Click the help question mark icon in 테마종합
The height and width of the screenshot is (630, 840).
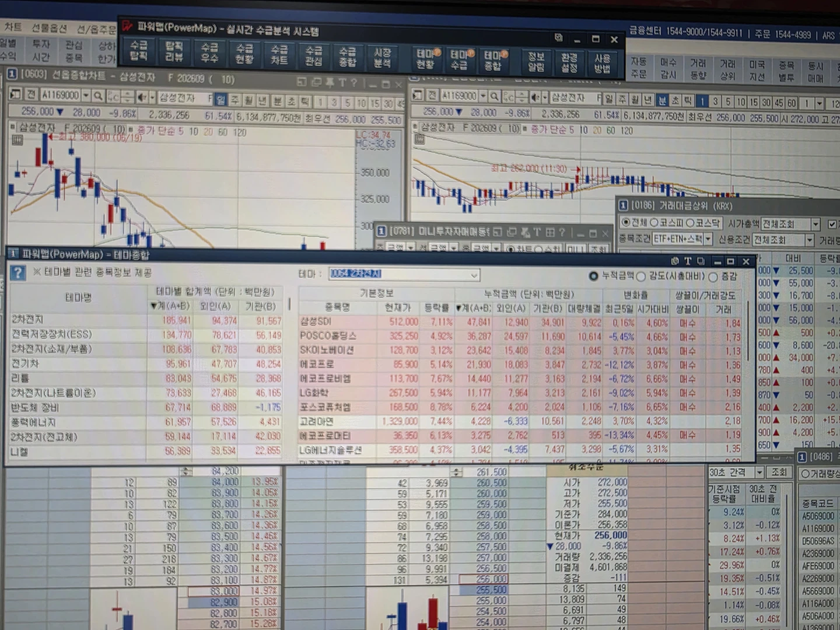point(18,272)
